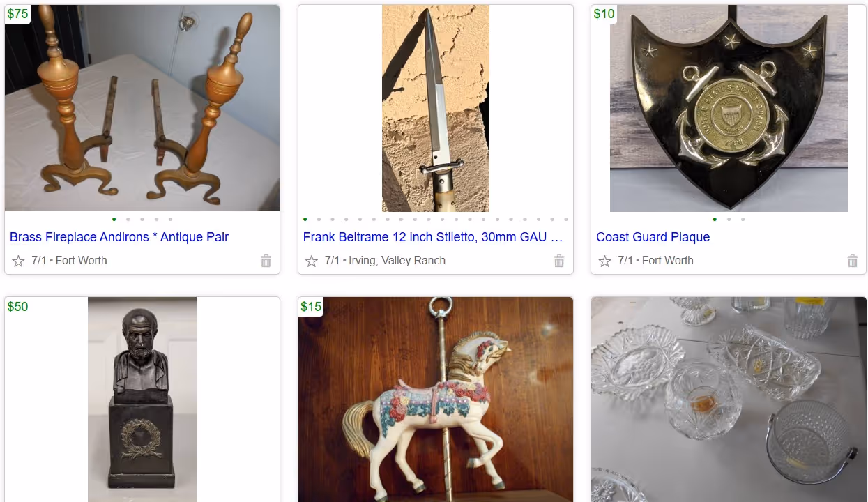868x502 pixels.
Task: View the Coast Guard shield plaque photo
Action: pos(729,108)
